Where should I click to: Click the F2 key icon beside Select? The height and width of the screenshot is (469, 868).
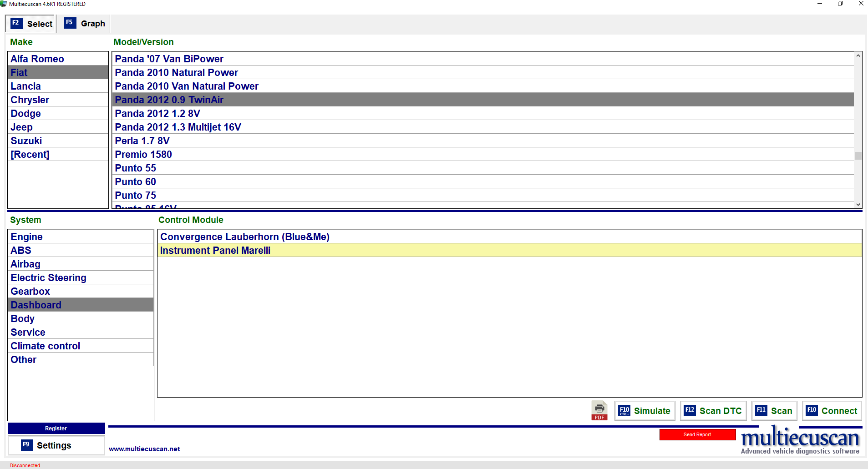tap(16, 23)
